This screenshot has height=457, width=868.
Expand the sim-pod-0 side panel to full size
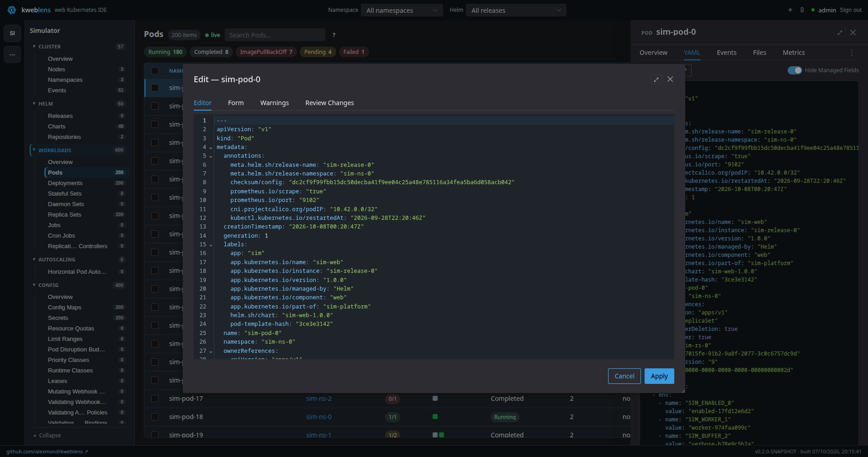[x=840, y=32]
